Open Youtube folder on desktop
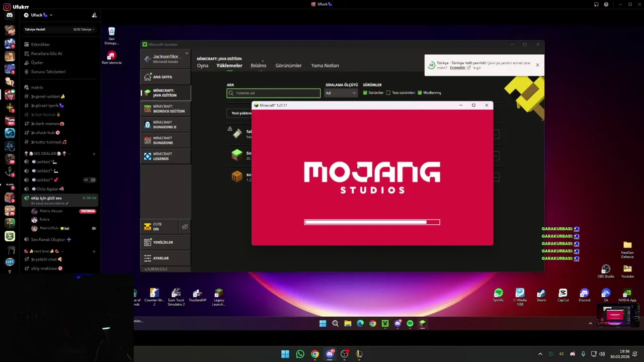This screenshot has height=362, width=644. click(x=627, y=271)
